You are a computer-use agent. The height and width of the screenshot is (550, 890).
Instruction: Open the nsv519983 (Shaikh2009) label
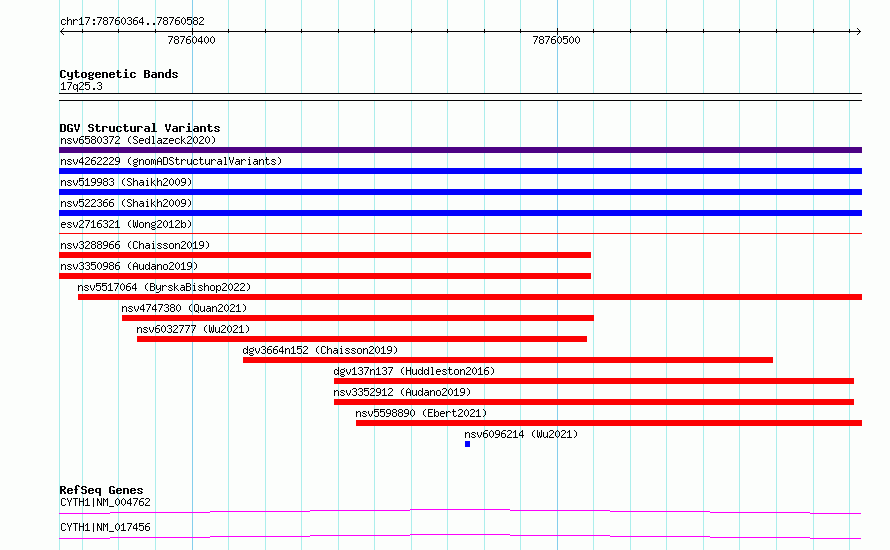[x=126, y=182]
